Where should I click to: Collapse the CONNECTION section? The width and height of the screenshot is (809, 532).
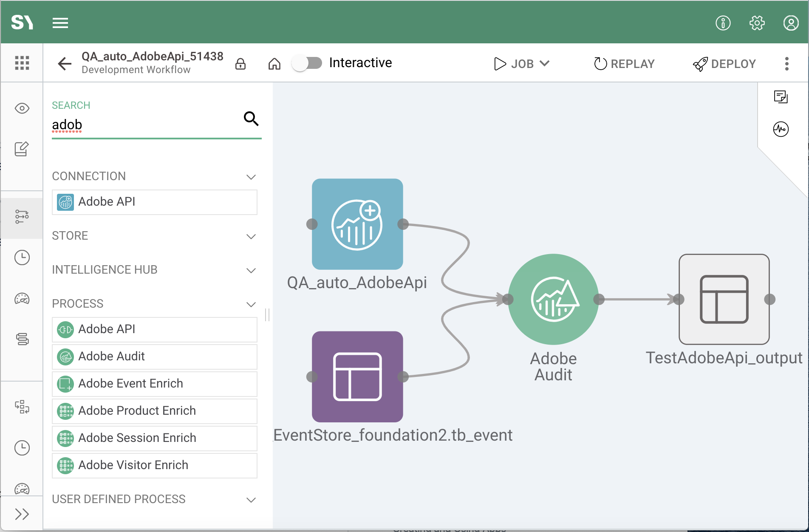251,177
